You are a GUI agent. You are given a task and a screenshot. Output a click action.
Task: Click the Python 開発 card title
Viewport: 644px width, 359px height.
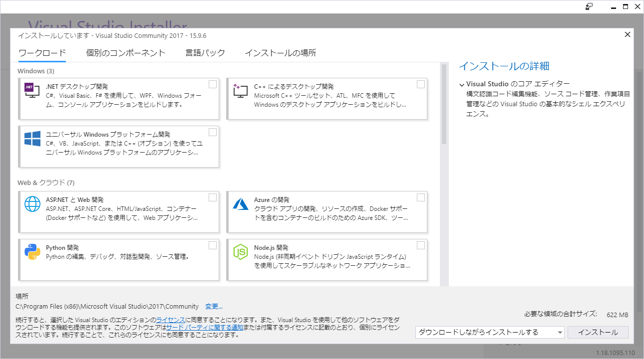pos(62,248)
